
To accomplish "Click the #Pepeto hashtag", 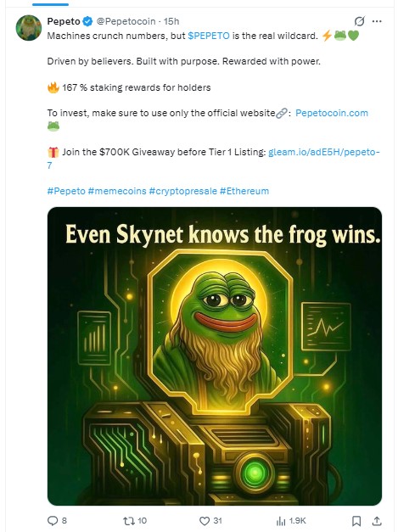I will [66, 191].
